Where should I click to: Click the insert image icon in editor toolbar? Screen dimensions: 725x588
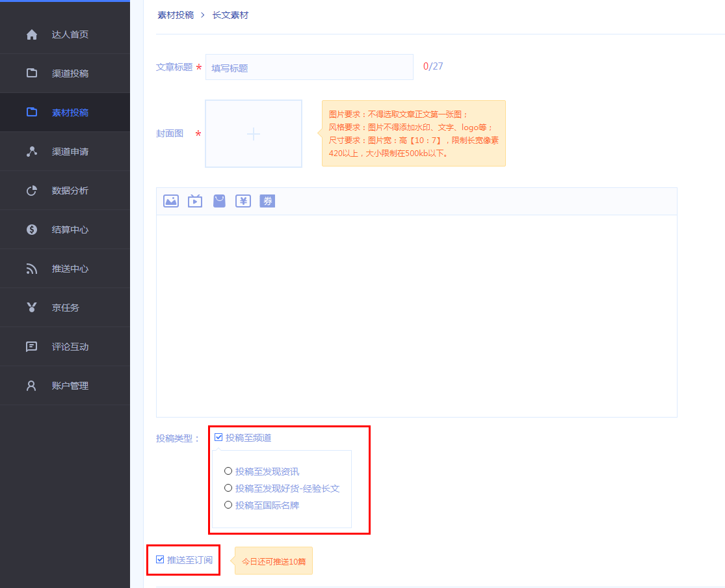pos(171,201)
